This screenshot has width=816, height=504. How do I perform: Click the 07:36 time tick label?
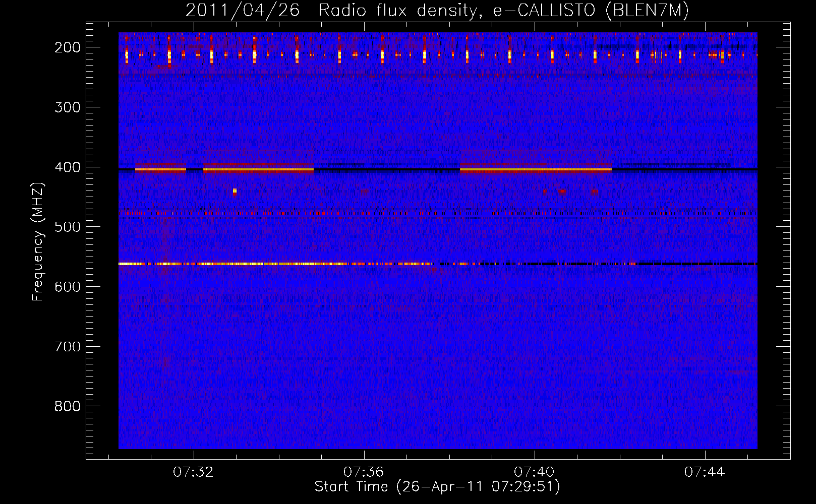364,472
